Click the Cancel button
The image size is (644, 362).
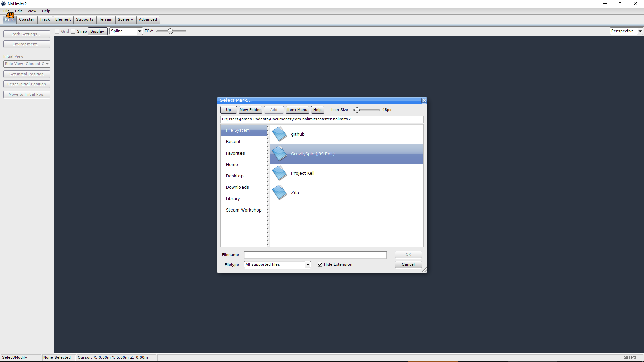(x=408, y=265)
